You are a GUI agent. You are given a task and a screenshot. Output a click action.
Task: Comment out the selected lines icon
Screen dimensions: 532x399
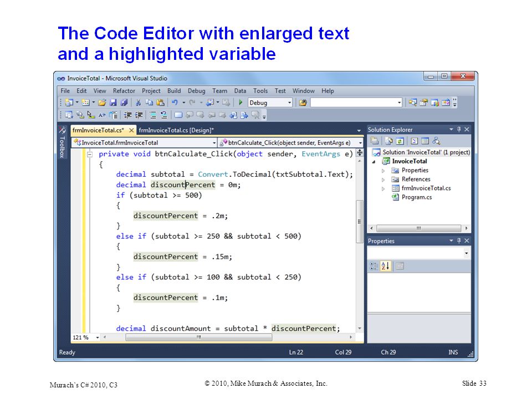coord(153,115)
